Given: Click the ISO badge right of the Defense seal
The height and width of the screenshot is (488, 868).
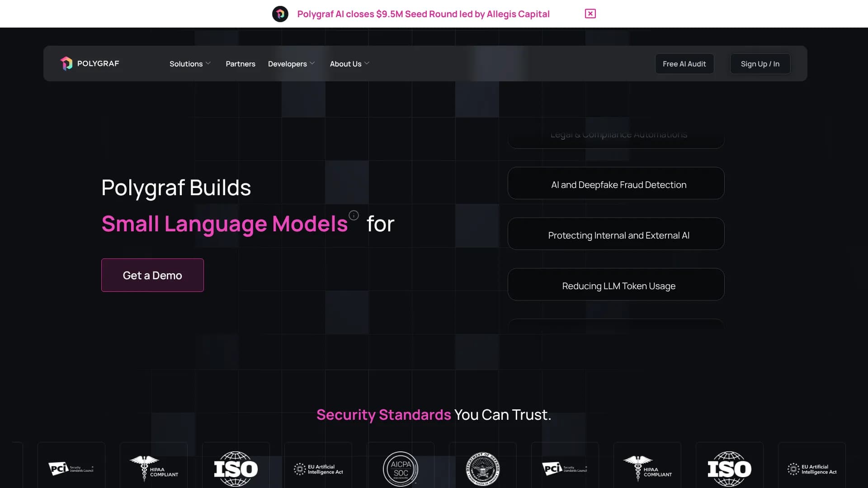Looking at the screenshot, I should 730,469.
